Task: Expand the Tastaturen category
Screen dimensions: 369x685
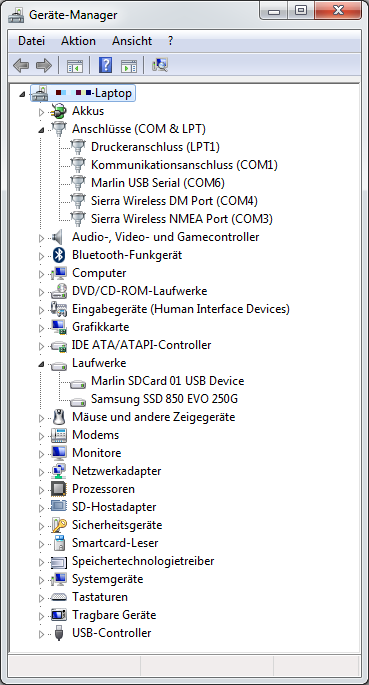Action: pos(41,598)
